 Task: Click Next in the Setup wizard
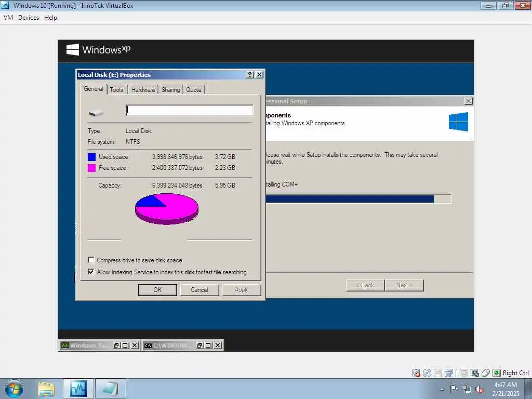pos(404,285)
